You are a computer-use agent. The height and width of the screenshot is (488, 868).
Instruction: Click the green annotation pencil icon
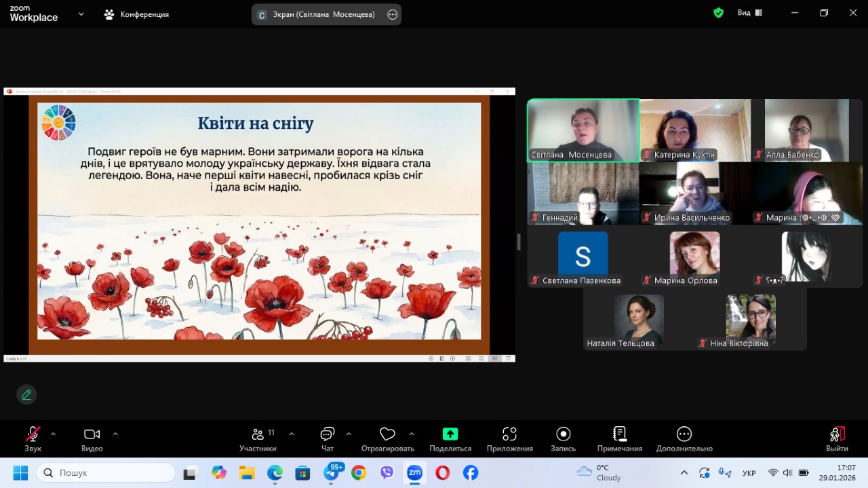[x=26, y=394]
